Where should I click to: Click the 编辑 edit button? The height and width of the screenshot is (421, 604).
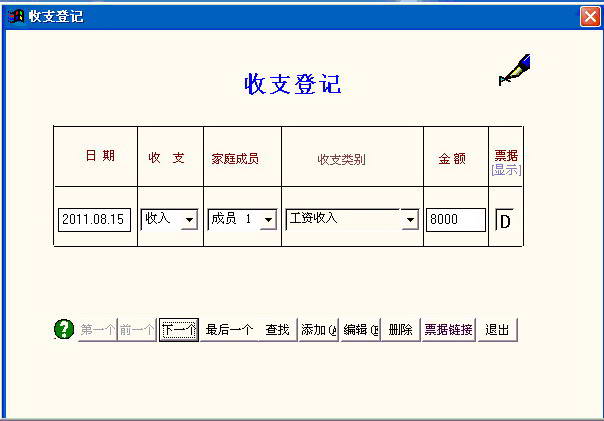click(361, 330)
